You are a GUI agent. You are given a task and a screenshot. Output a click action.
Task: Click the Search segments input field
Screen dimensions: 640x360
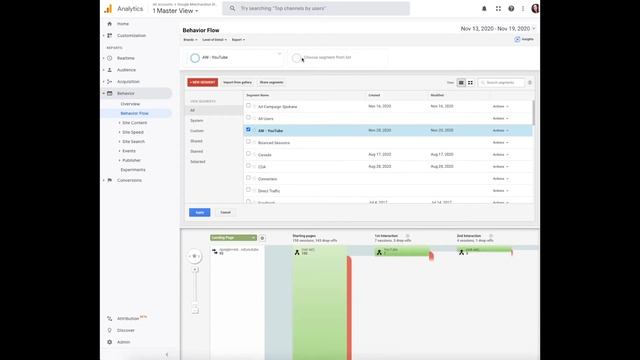502,82
